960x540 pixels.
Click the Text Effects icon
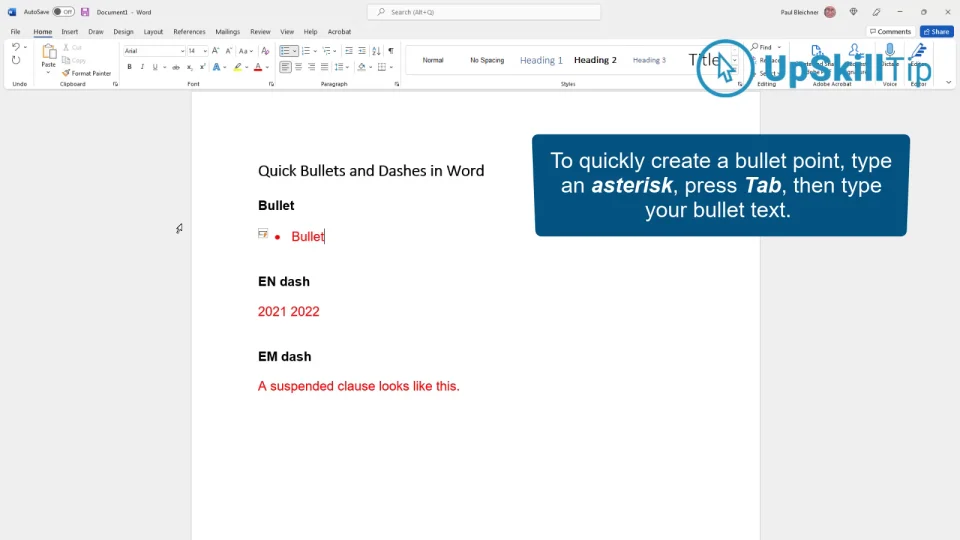(216, 67)
